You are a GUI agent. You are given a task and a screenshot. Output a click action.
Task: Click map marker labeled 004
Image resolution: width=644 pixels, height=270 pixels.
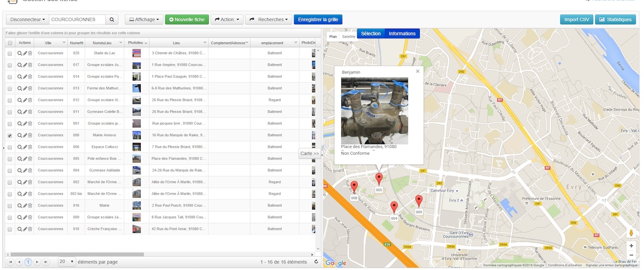[394, 208]
